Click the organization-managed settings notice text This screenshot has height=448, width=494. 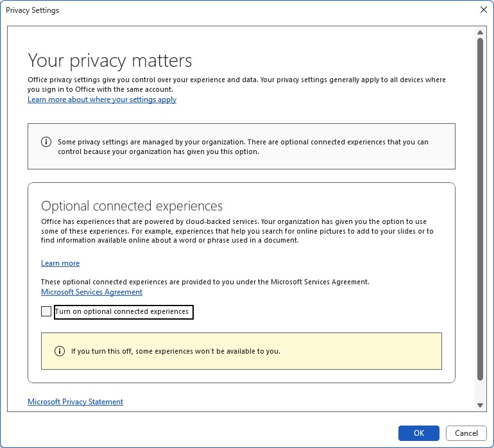243,147
